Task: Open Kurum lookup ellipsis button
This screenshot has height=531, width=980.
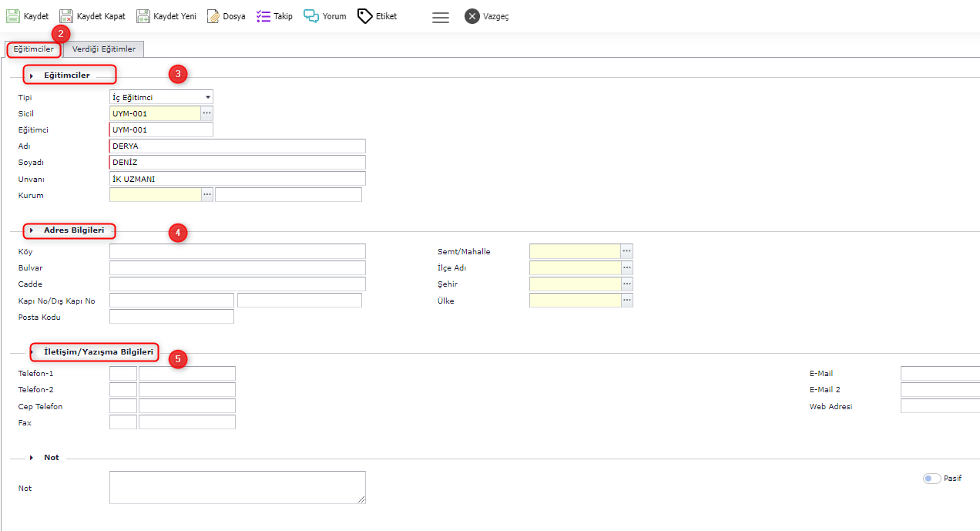Action: [206, 195]
